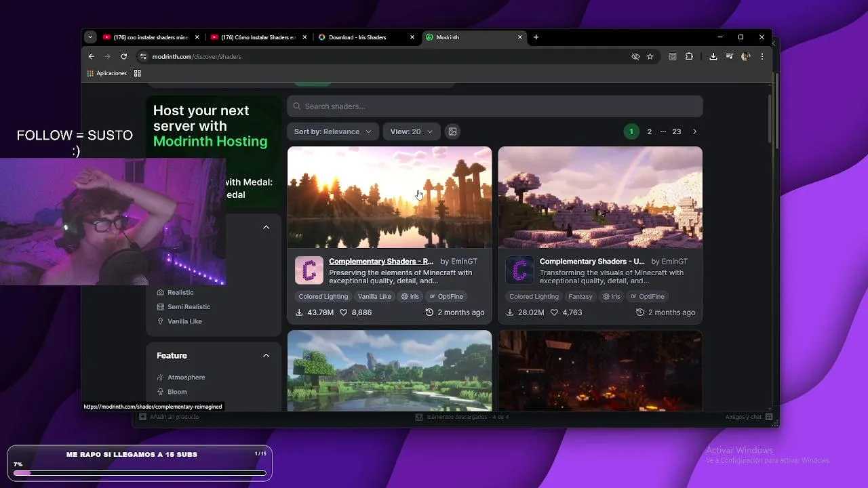Jump to page 23 of shaders
The height and width of the screenshot is (488, 868).
pos(676,131)
